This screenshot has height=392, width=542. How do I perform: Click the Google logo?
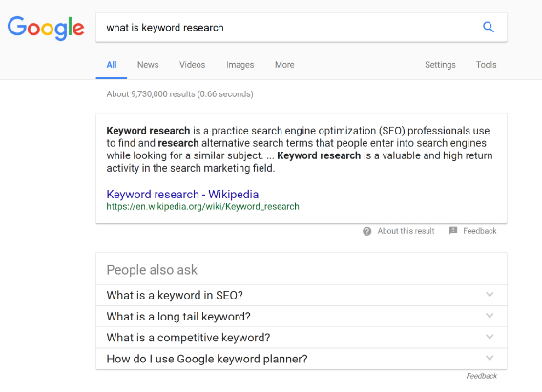[x=46, y=28]
